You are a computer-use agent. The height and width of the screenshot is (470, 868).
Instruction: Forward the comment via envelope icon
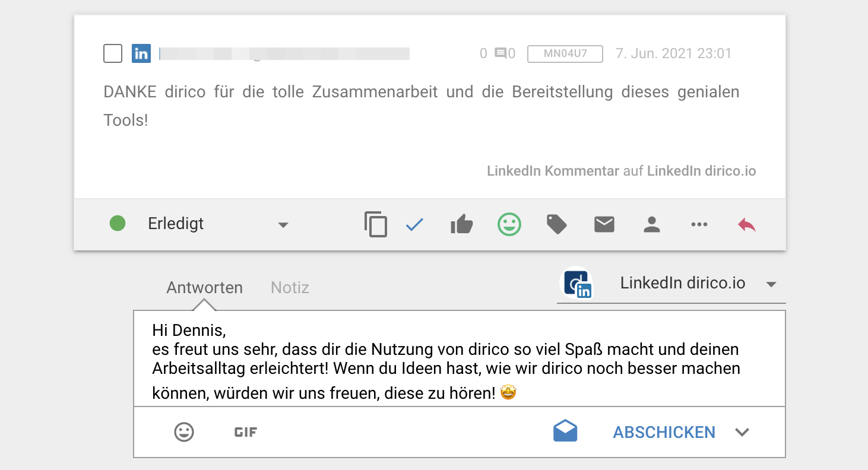point(604,224)
